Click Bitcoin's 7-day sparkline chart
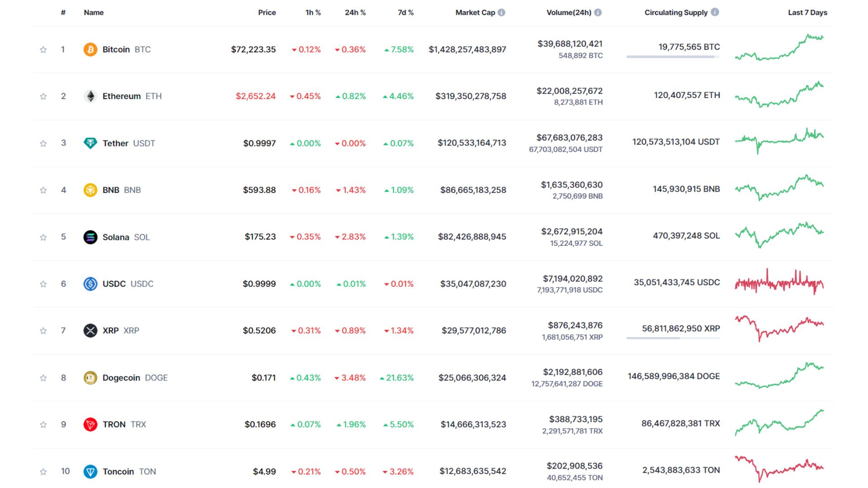Image resolution: width=868 pixels, height=488 pixels. coord(780,48)
